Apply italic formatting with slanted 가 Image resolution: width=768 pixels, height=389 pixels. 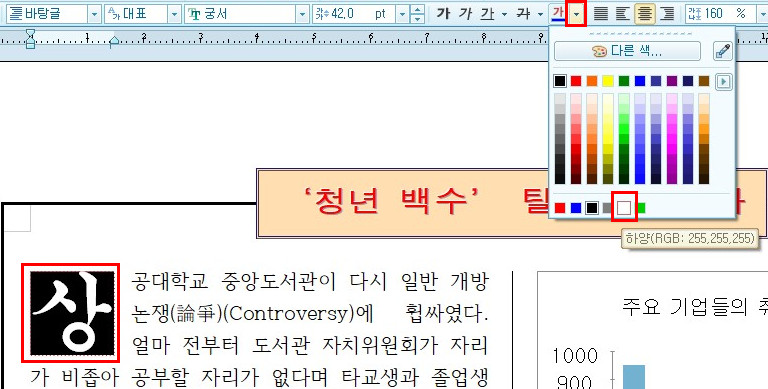click(x=465, y=14)
